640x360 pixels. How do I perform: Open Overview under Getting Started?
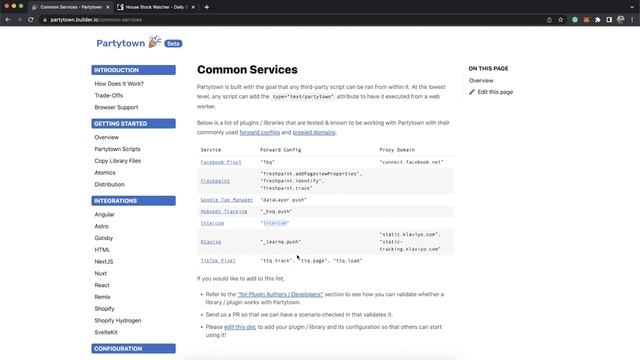(x=107, y=138)
